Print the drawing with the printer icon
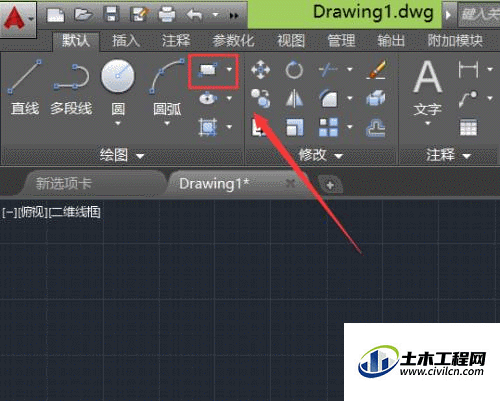 tap(167, 15)
